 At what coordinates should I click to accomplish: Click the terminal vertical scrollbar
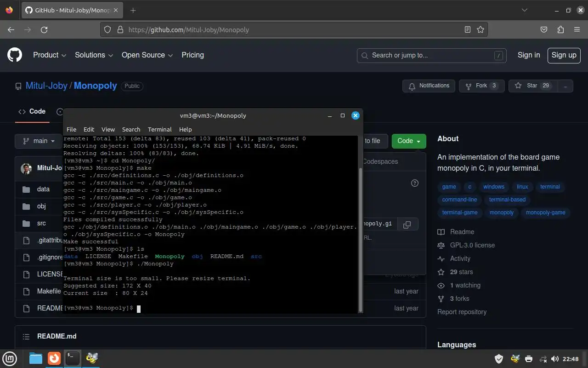(x=360, y=239)
